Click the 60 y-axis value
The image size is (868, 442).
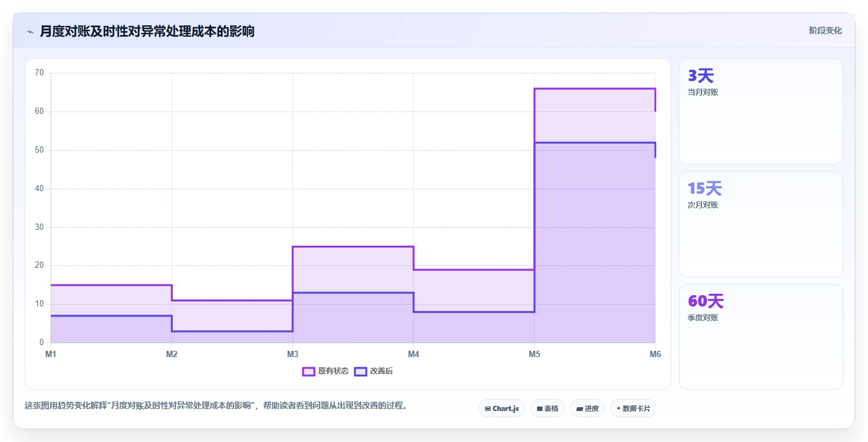click(x=39, y=111)
